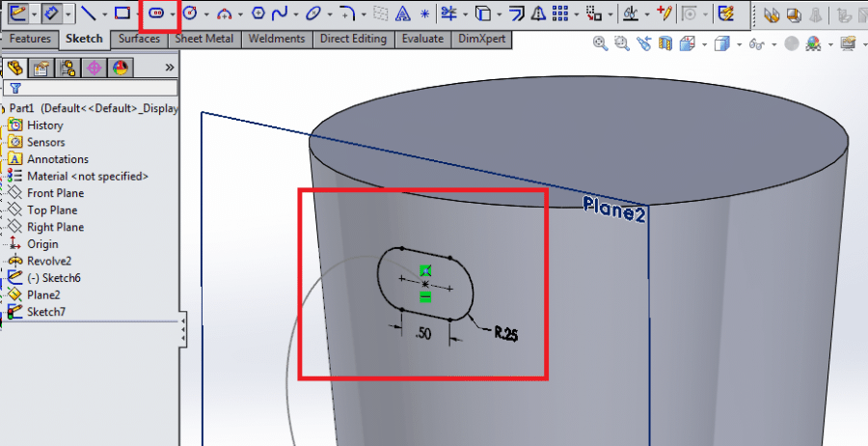Click the Previous View icon
This screenshot has height=446, width=868.
[644, 43]
